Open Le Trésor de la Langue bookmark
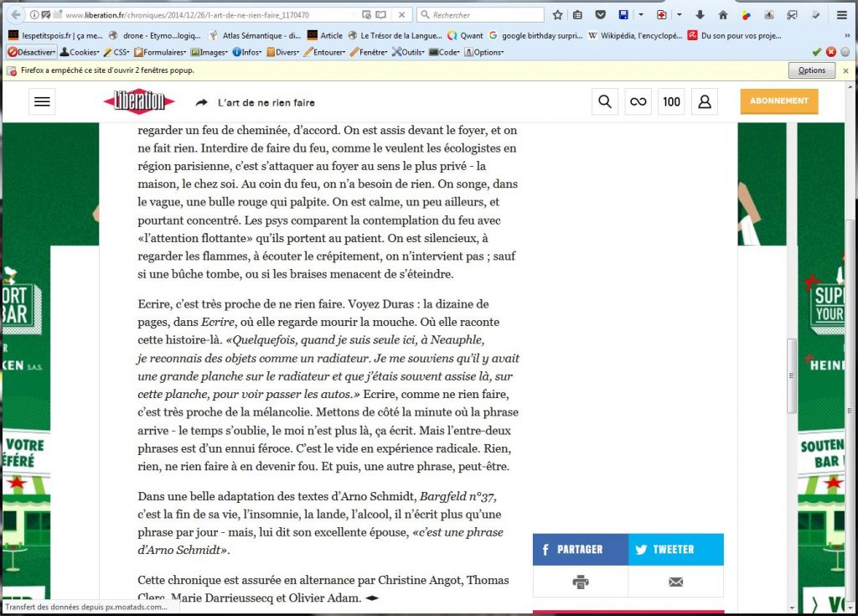This screenshot has width=858, height=616. [x=395, y=35]
